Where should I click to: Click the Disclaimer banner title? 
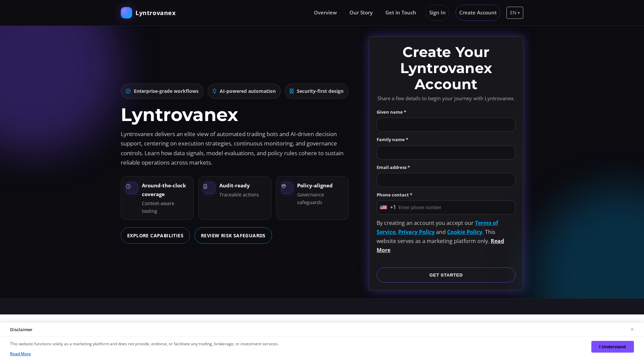coord(21,329)
